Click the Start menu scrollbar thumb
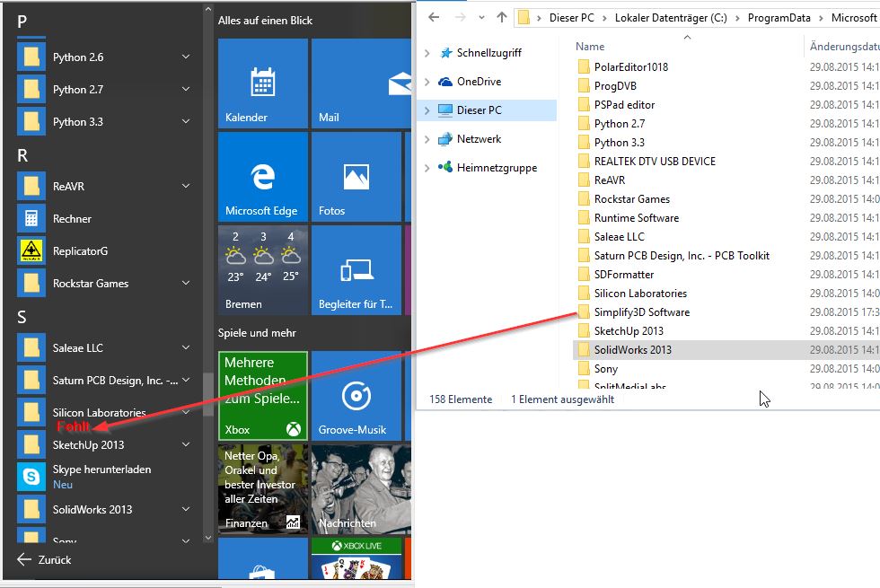This screenshot has width=880, height=588. (207, 394)
